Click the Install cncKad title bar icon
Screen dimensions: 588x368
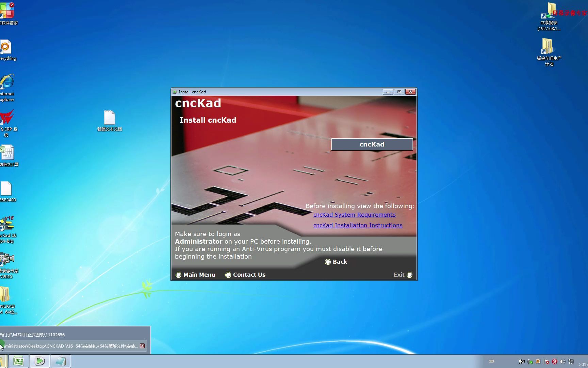click(x=175, y=92)
